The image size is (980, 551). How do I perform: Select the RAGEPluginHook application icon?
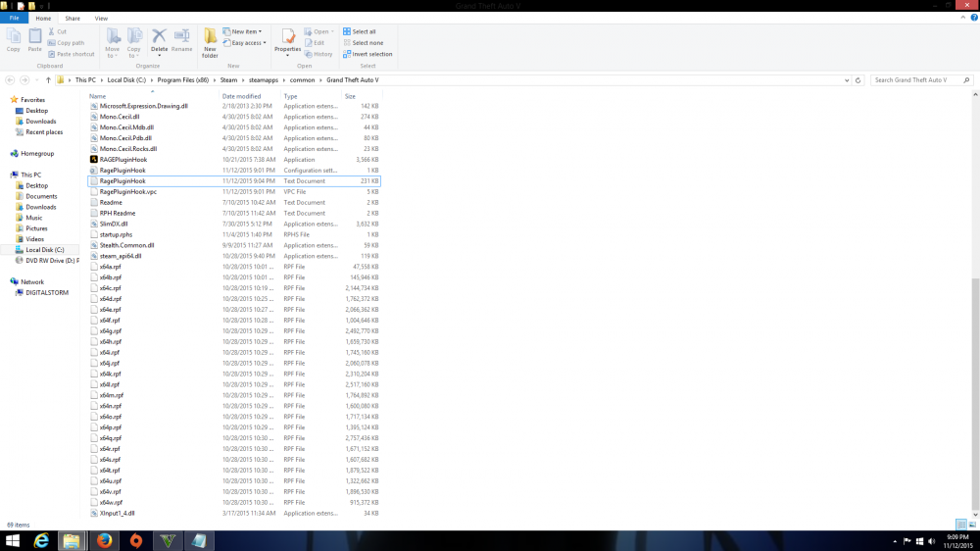coord(94,160)
